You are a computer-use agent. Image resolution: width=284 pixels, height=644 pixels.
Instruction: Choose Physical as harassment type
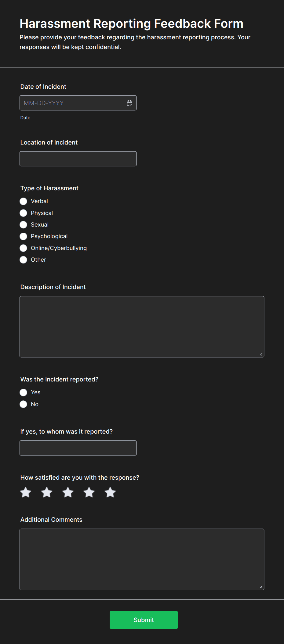tap(24, 213)
